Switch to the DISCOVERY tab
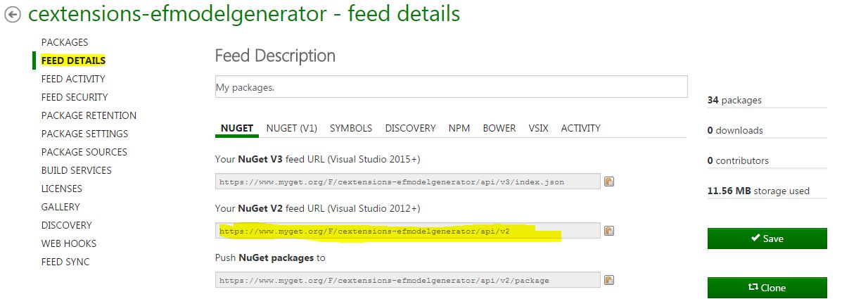Image resolution: width=868 pixels, height=299 pixels. point(411,128)
